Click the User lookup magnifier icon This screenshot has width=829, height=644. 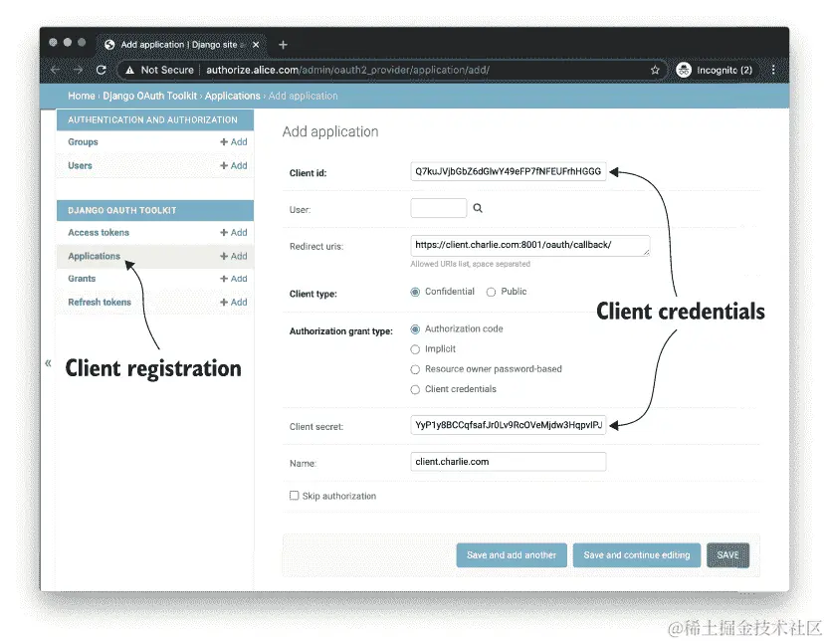[x=478, y=208]
